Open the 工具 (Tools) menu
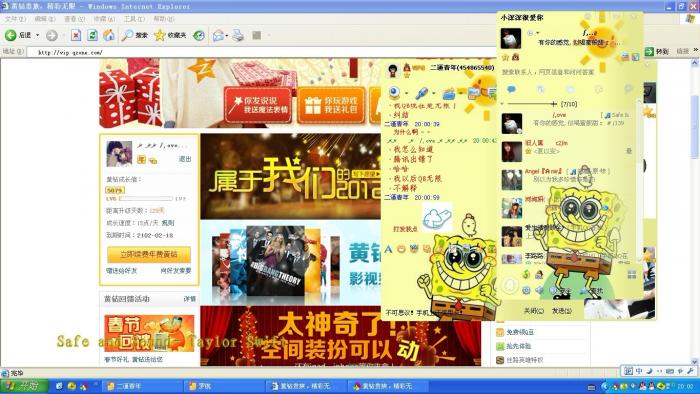Screen dimensions: 700x394 (x=134, y=19)
